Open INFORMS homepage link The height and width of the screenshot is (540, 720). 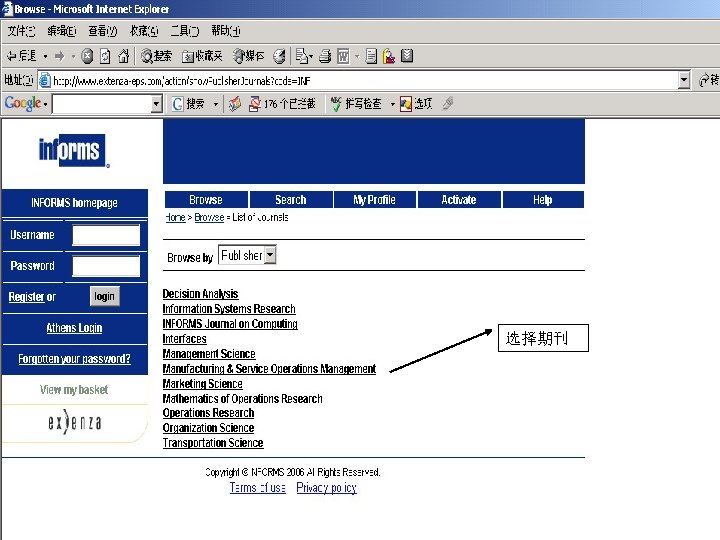point(74,202)
